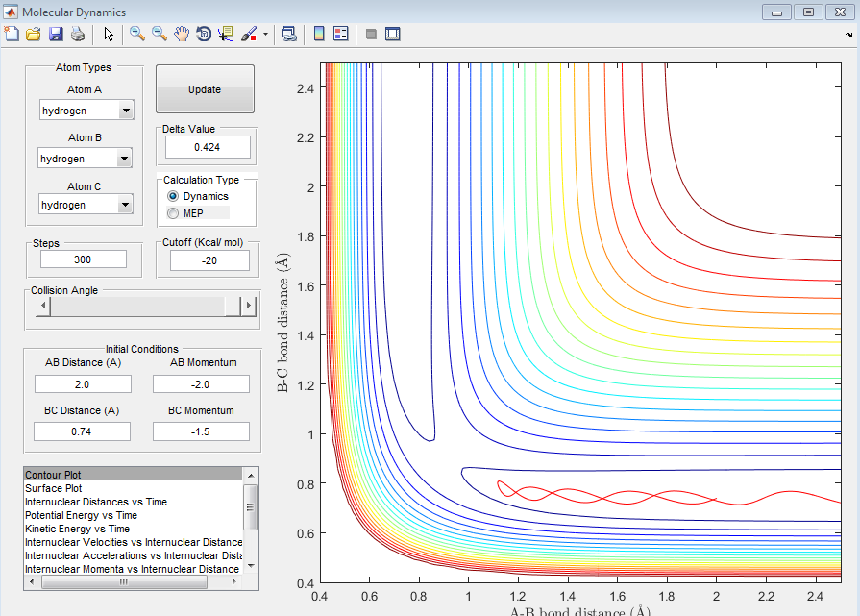Select the Zoom Out tool
The image size is (860, 616).
pos(160,34)
